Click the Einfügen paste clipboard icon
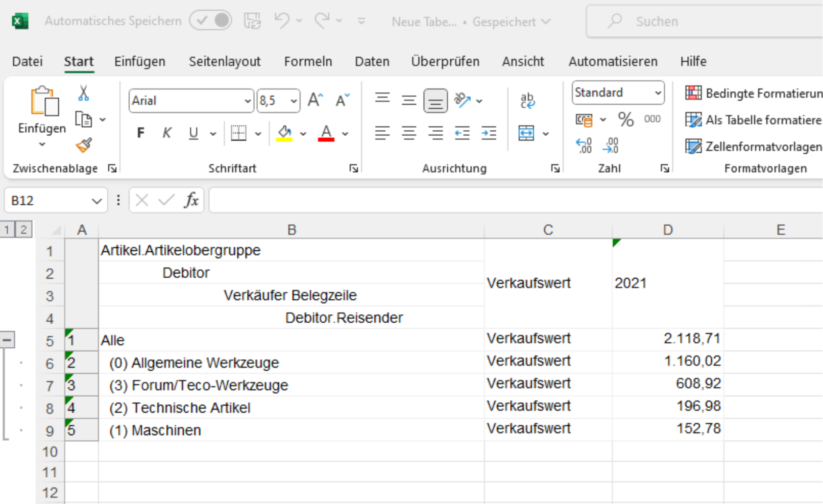Image resolution: width=823 pixels, height=504 pixels. (x=45, y=101)
